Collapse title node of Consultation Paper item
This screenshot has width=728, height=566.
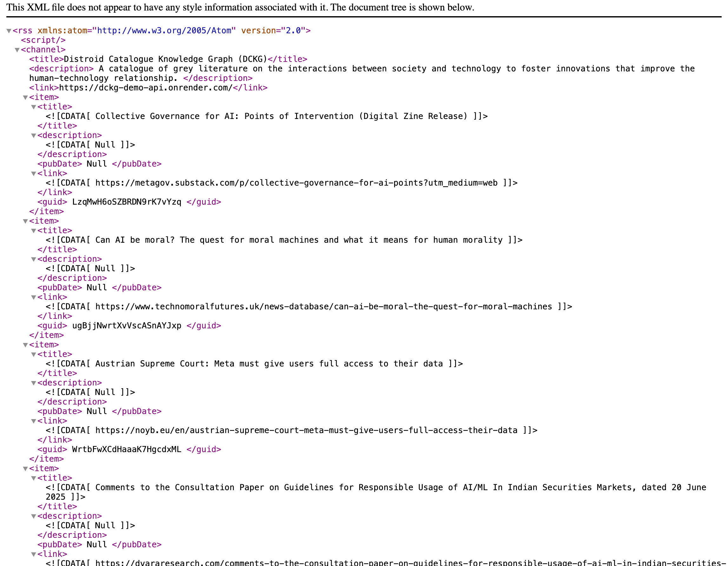click(x=34, y=478)
